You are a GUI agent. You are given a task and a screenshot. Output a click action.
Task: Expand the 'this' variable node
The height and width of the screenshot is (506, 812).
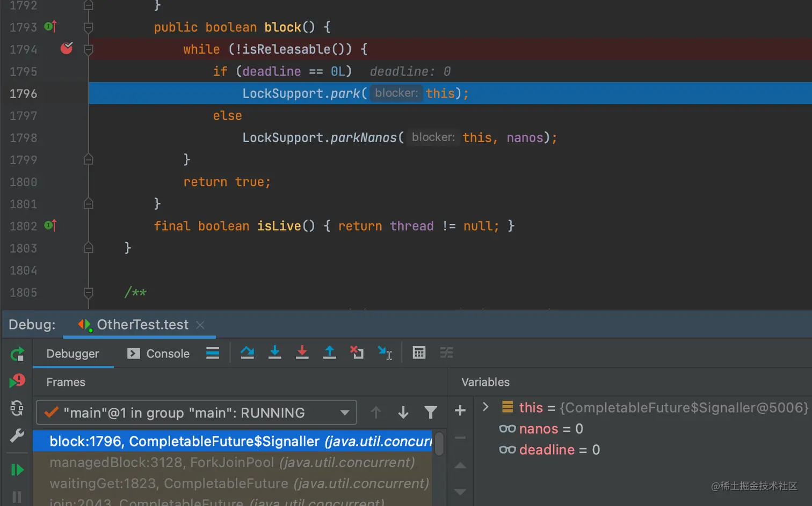[x=485, y=407]
